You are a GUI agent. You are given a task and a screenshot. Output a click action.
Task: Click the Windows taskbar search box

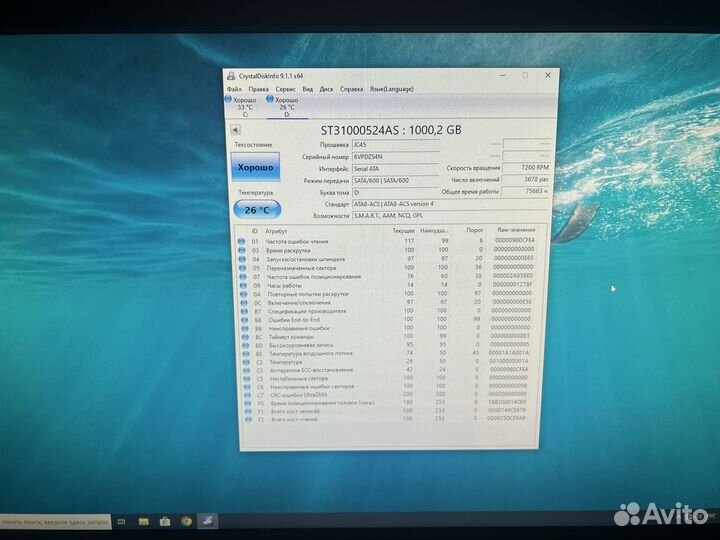55,522
